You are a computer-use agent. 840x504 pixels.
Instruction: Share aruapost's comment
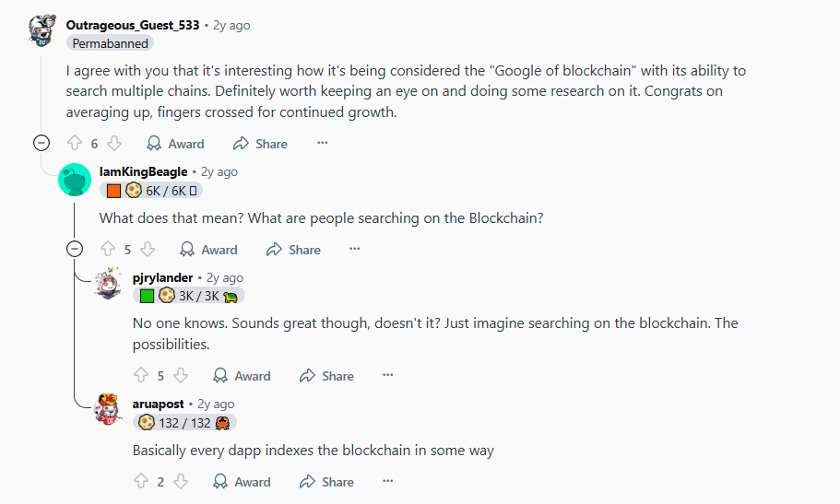point(326,481)
